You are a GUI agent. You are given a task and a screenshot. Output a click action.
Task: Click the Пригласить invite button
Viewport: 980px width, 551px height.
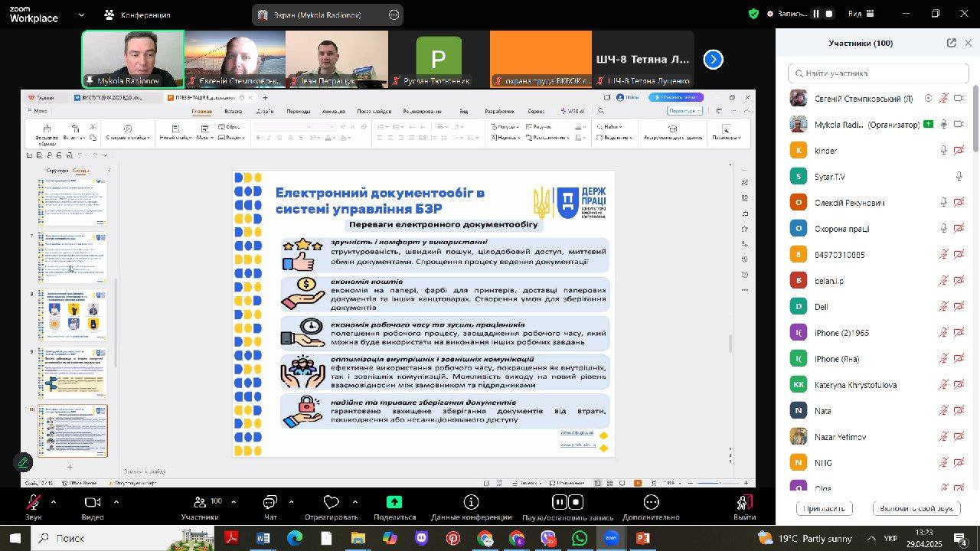point(825,509)
